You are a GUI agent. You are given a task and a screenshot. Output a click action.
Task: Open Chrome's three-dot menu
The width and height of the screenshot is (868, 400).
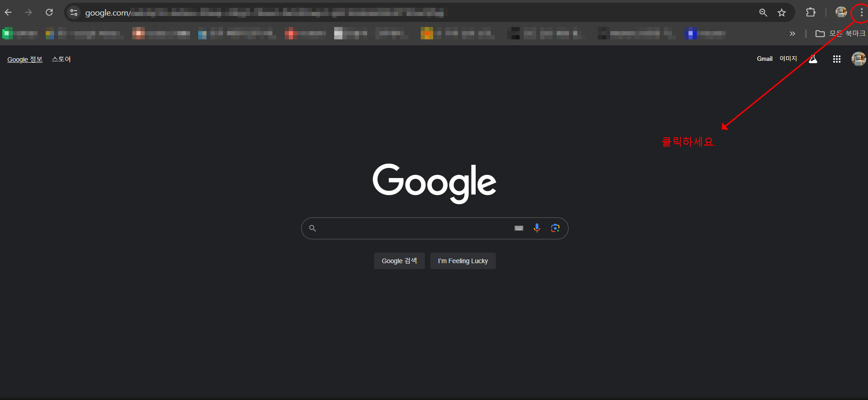click(861, 12)
